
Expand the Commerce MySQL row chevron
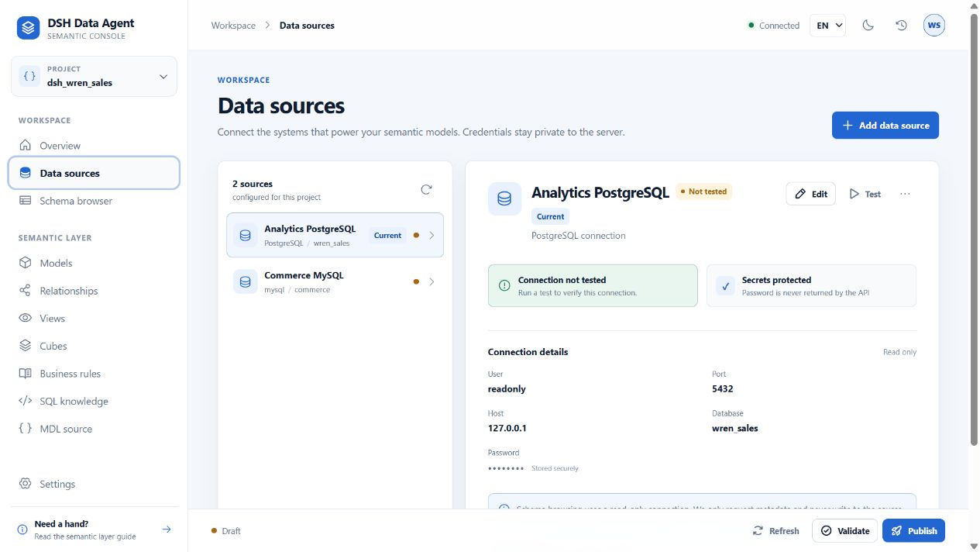coord(432,281)
